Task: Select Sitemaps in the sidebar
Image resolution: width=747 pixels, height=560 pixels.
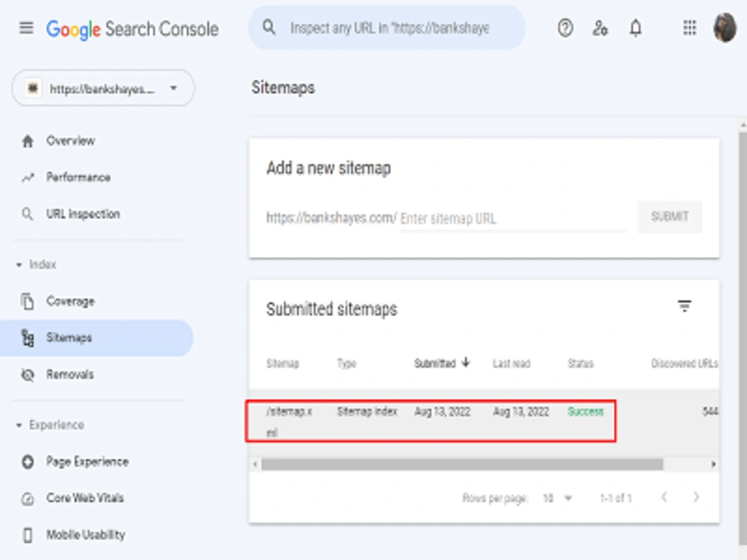Action: 96,337
